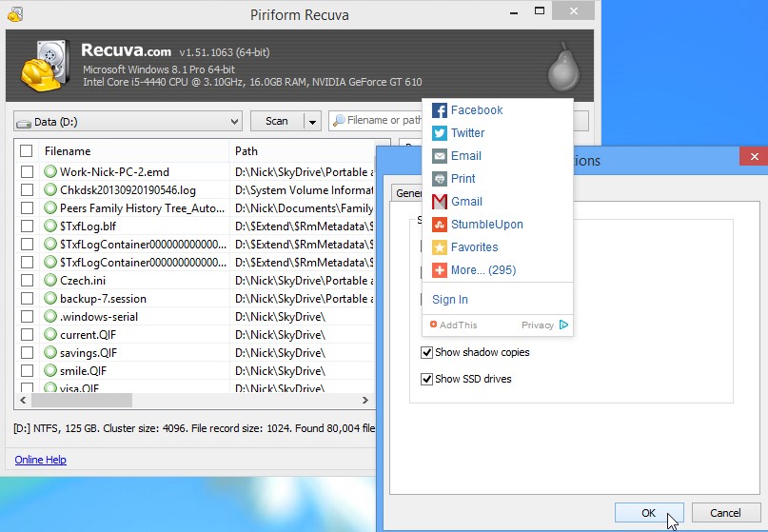Select the .windows-serial file name

99,317
